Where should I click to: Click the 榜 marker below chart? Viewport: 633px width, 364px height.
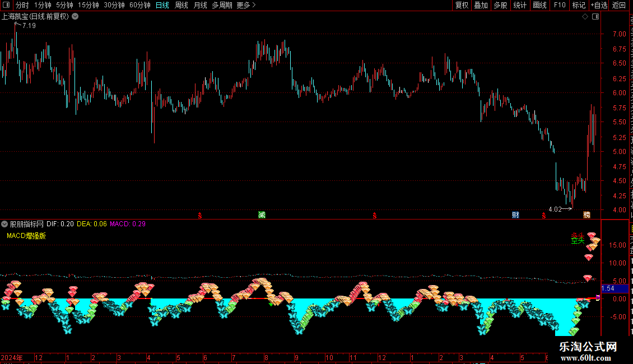tap(587, 214)
